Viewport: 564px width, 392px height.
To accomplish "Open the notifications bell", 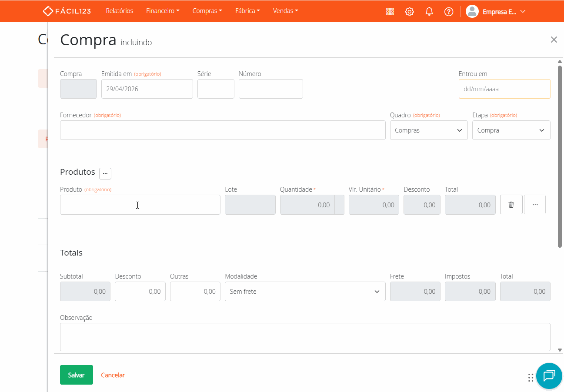I will [x=429, y=12].
